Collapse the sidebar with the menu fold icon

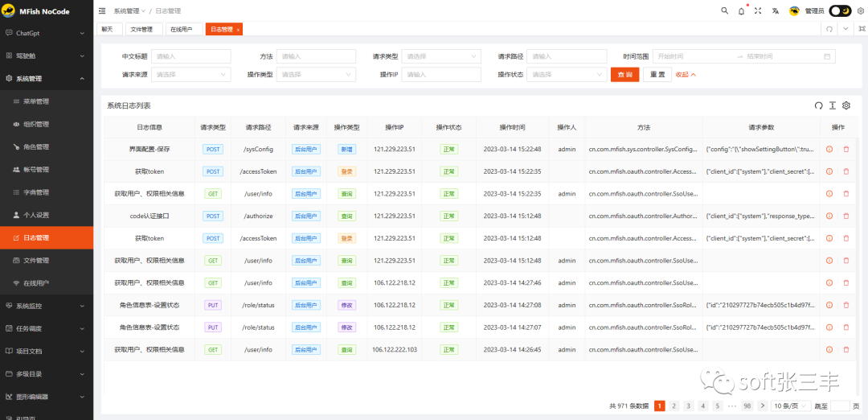102,10
